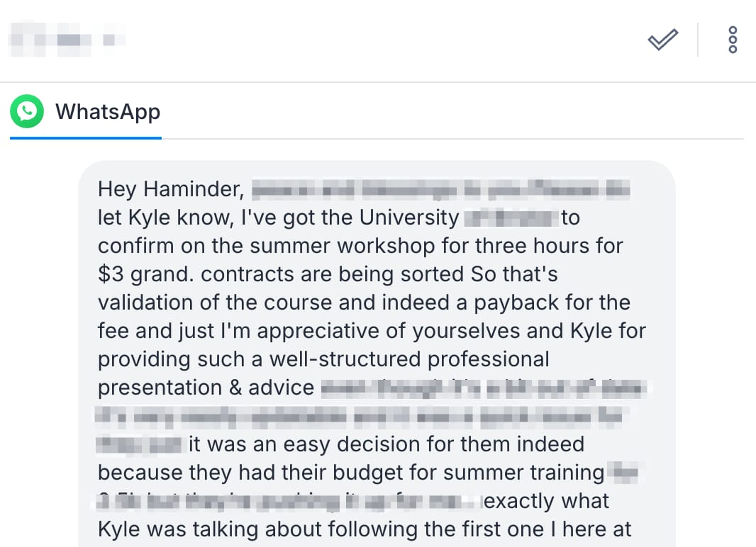
Task: Click the double checkmark icon in header
Action: [x=662, y=40]
